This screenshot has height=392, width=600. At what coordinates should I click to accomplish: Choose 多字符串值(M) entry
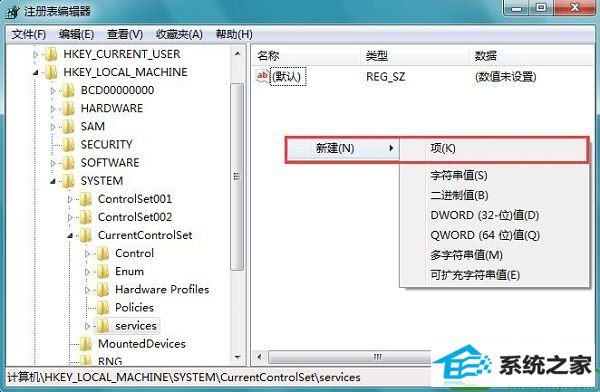(x=466, y=255)
